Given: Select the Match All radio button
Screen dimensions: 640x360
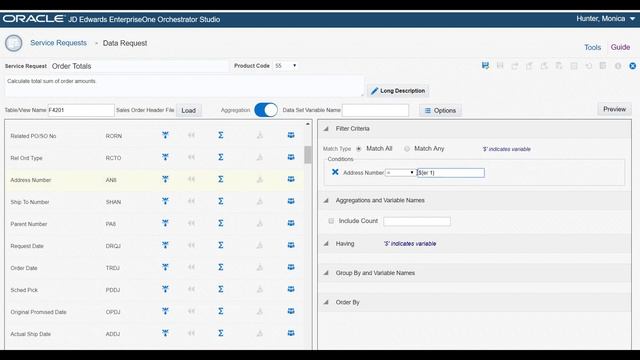Looking at the screenshot, I should pyautogui.click(x=359, y=149).
